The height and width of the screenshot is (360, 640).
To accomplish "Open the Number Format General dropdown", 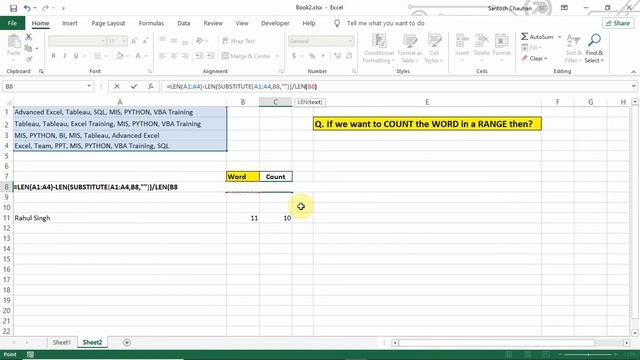I will tap(350, 41).
